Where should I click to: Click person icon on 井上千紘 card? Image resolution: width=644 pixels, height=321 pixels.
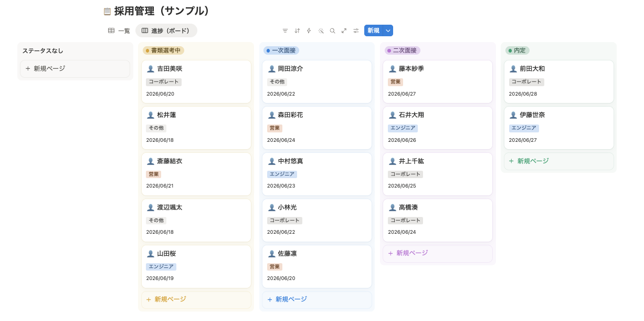pos(392,161)
